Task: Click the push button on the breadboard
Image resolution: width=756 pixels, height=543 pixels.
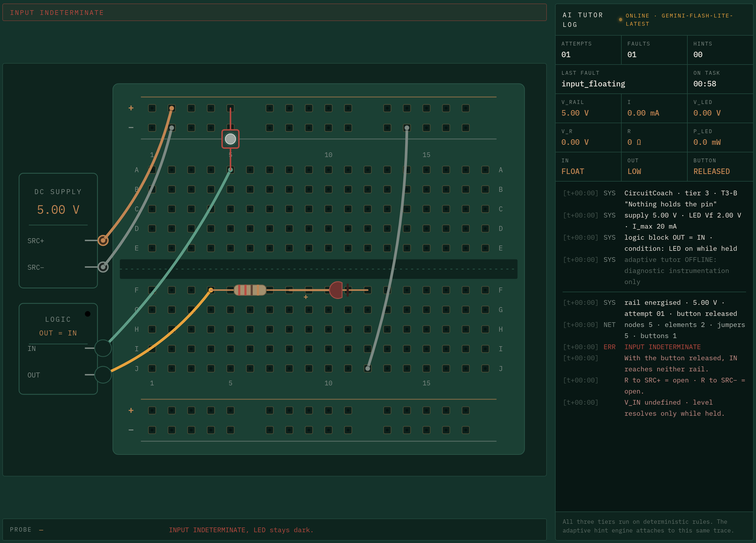Action: [231, 139]
